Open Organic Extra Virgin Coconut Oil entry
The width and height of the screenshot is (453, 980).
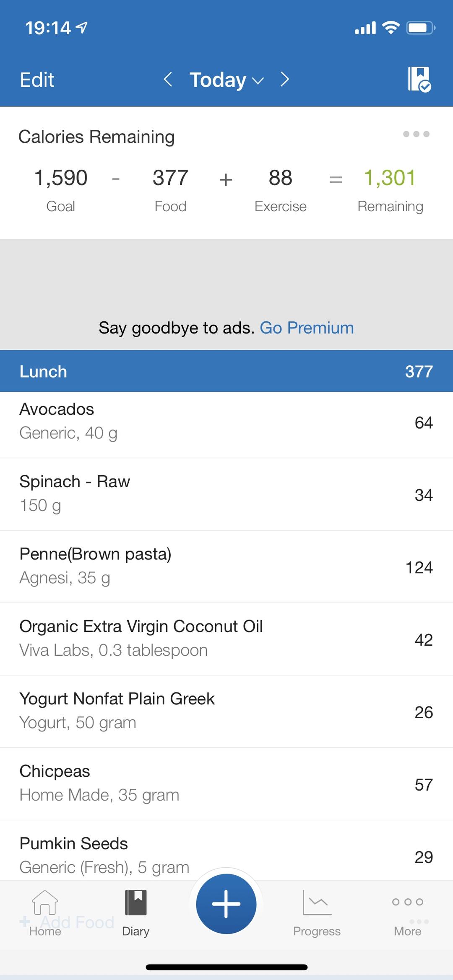pyautogui.click(x=226, y=639)
